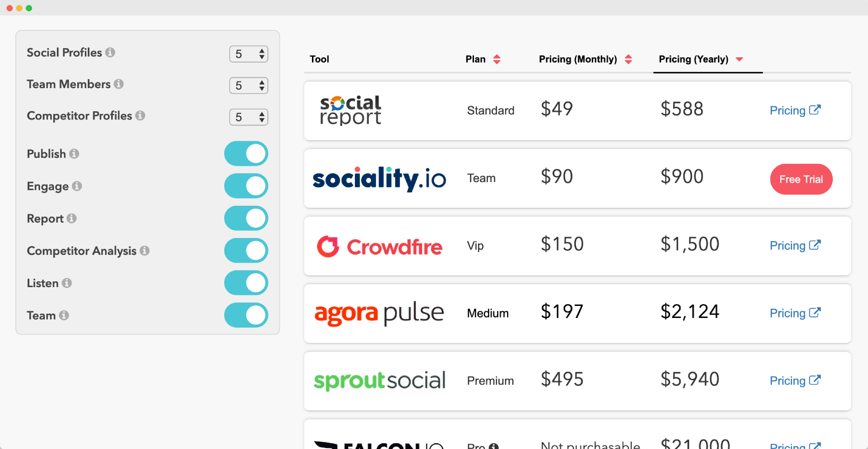Screen dimensions: 868x449
Task: Toggle the Competitor Analysis switch
Action: pos(246,251)
